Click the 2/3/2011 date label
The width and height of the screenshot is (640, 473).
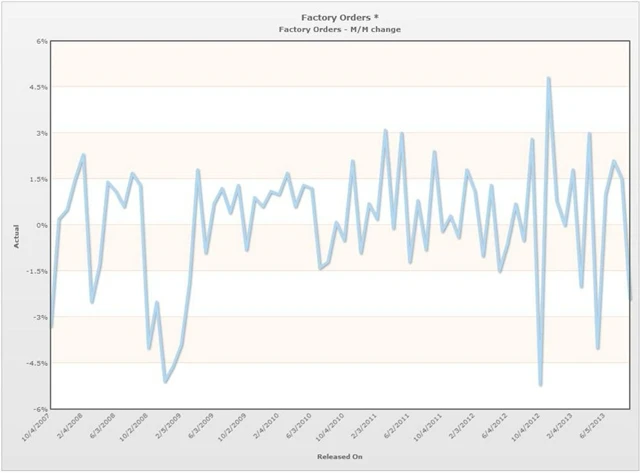click(364, 425)
